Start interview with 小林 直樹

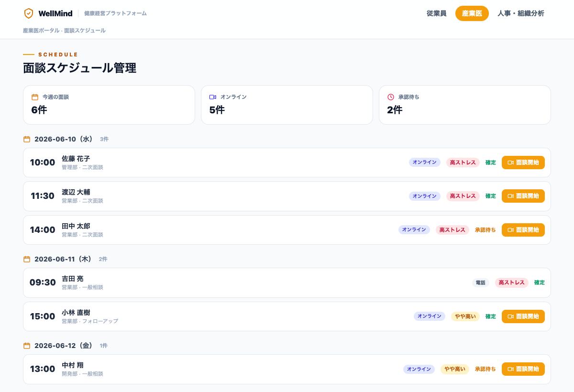point(523,316)
